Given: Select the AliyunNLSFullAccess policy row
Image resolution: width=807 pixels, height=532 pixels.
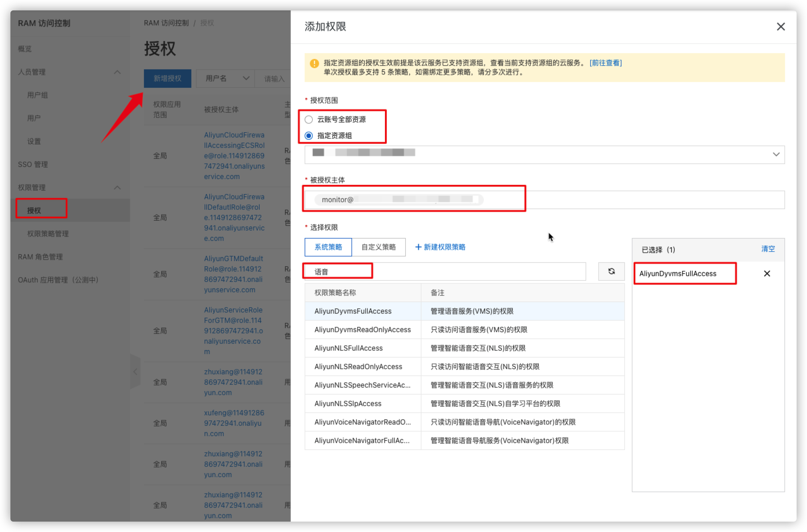Looking at the screenshot, I should click(x=464, y=348).
